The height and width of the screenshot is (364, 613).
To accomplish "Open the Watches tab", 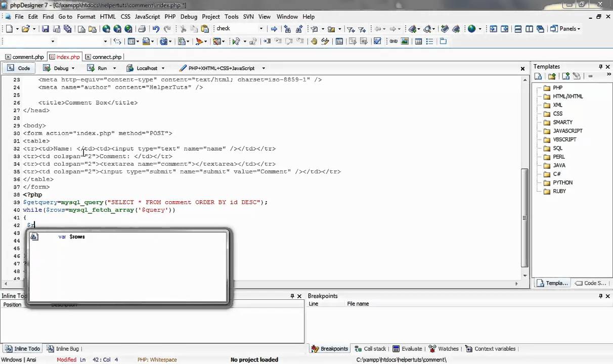I will tap(444, 349).
